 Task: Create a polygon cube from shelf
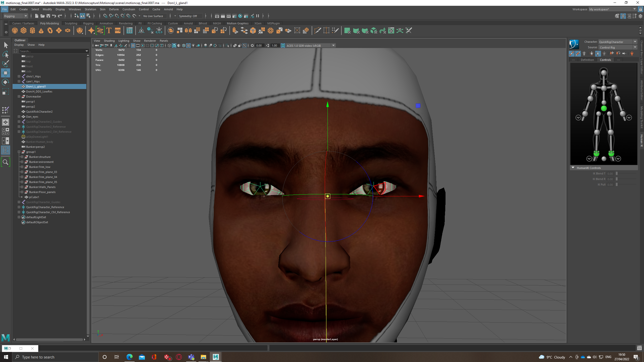coord(24,31)
